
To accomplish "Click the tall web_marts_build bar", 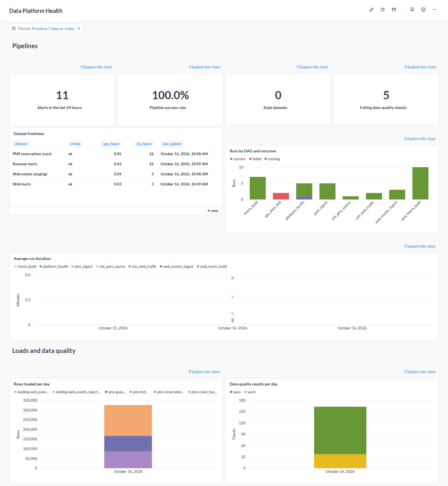I will click(420, 183).
